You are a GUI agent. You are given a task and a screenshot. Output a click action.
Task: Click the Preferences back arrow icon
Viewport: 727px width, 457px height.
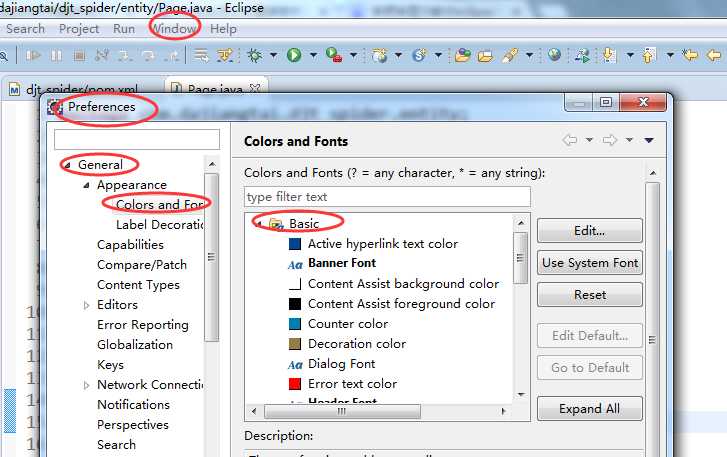569,140
